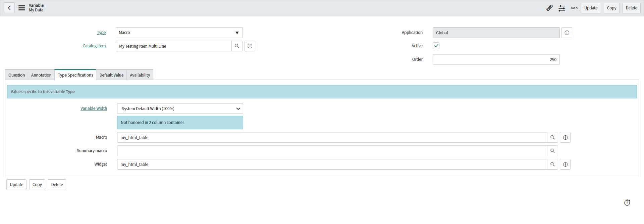Click the Order field with 250
Screen dimensions: 644x224
click(x=496, y=59)
